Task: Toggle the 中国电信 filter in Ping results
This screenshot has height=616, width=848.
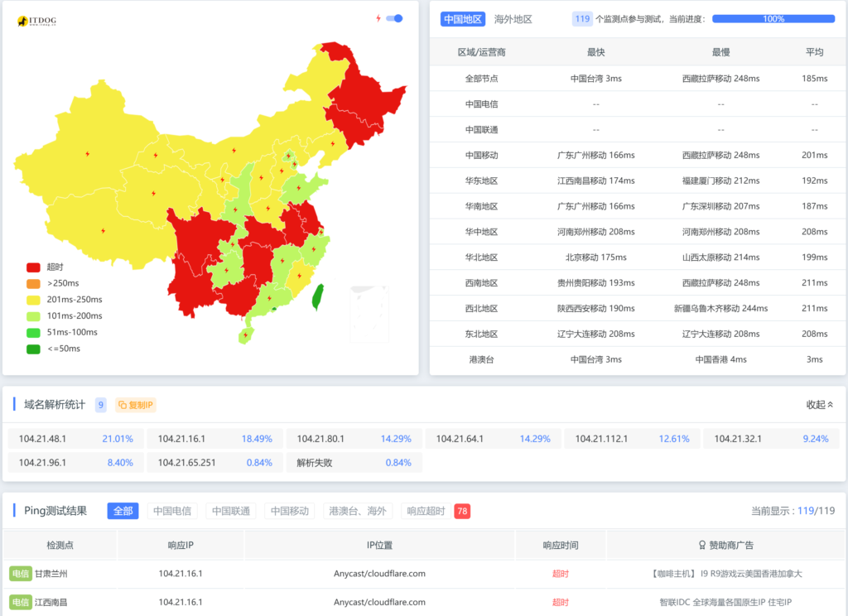Action: click(173, 511)
